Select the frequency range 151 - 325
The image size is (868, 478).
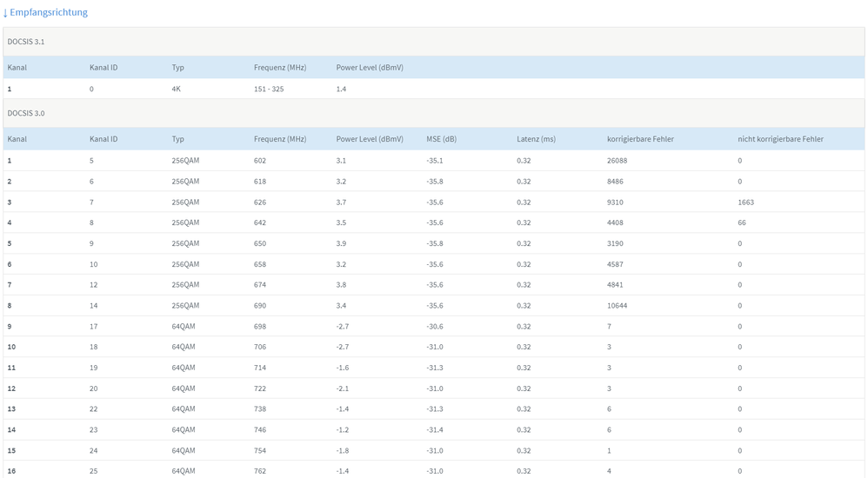269,89
